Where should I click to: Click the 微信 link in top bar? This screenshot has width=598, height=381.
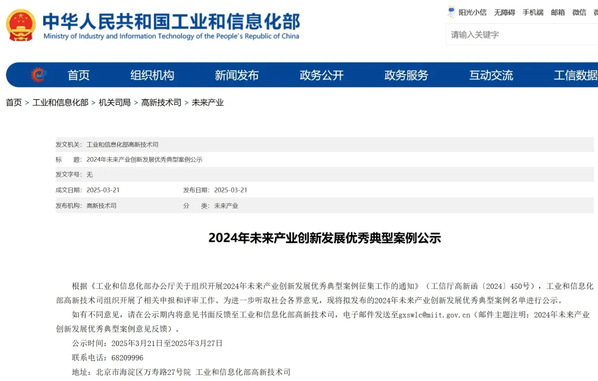coord(579,13)
